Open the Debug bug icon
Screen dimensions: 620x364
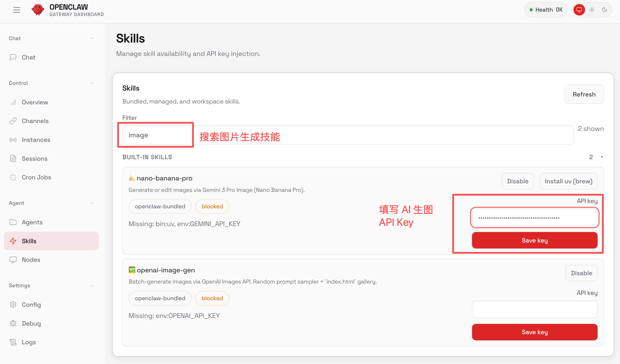point(13,323)
